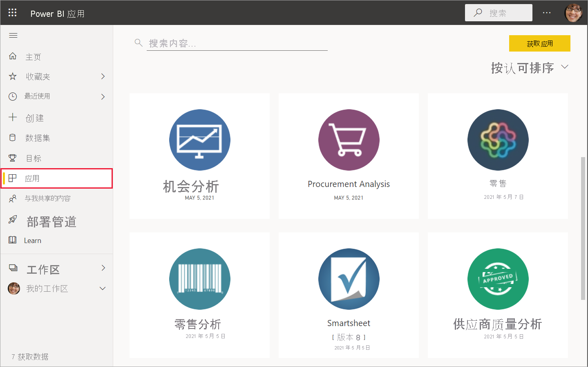Click the 搜索 box in the header
Image resolution: width=588 pixels, height=367 pixels.
[499, 13]
